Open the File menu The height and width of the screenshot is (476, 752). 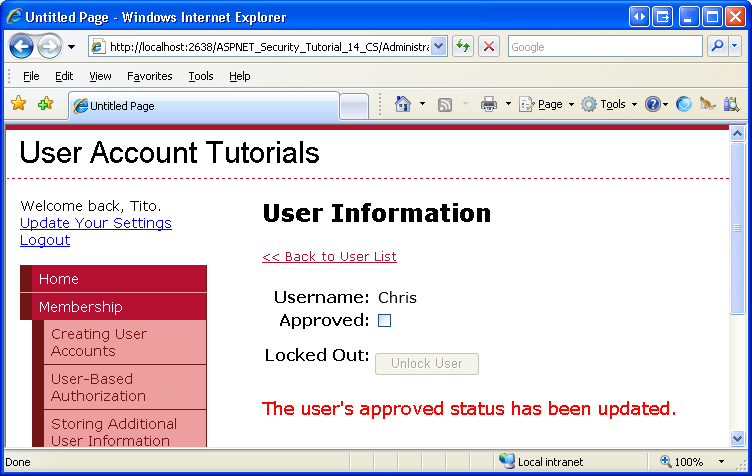pyautogui.click(x=31, y=76)
